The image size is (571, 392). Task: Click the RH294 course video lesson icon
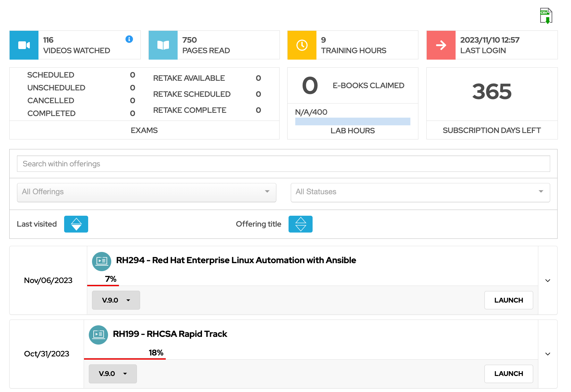click(x=102, y=262)
